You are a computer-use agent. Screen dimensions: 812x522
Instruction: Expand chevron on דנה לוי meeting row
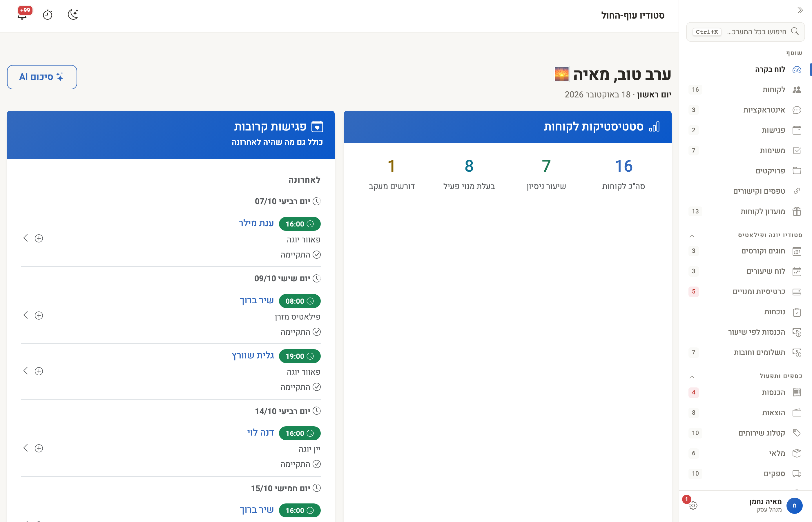click(x=26, y=448)
